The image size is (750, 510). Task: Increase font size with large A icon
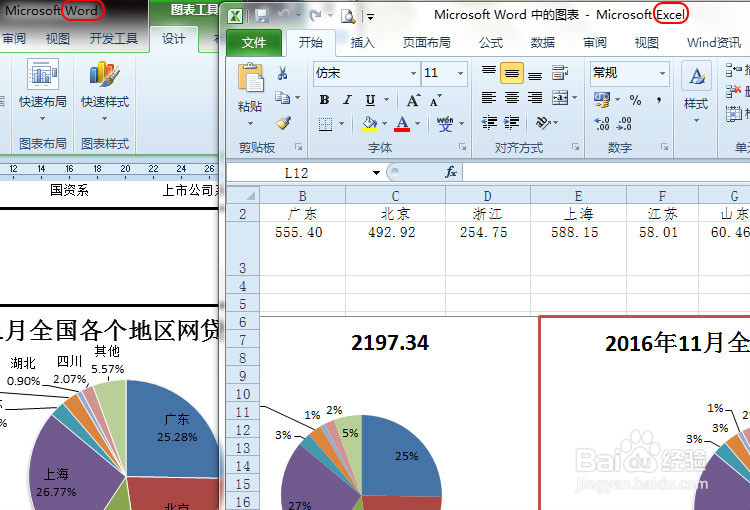point(413,100)
